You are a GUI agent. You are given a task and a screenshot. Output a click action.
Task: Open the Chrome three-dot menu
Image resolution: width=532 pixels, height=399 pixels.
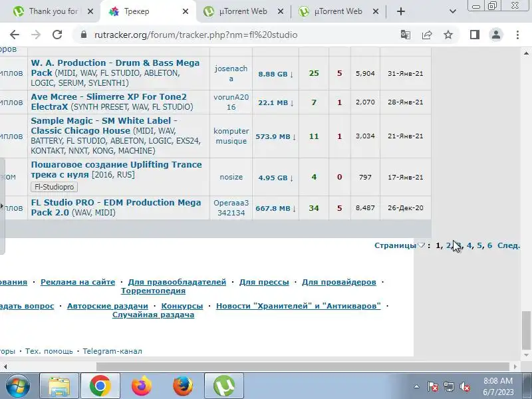pyautogui.click(x=517, y=35)
